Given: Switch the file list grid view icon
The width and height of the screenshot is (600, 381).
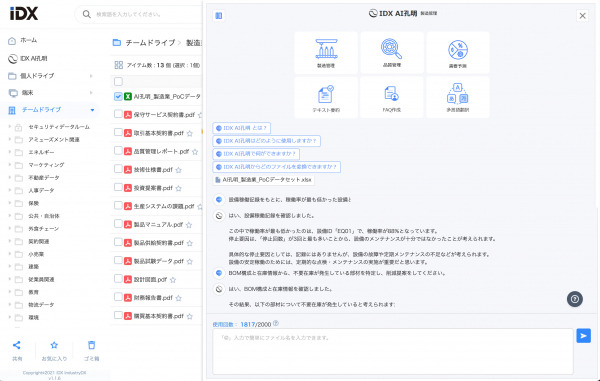Looking at the screenshot, I should pyautogui.click(x=119, y=65).
